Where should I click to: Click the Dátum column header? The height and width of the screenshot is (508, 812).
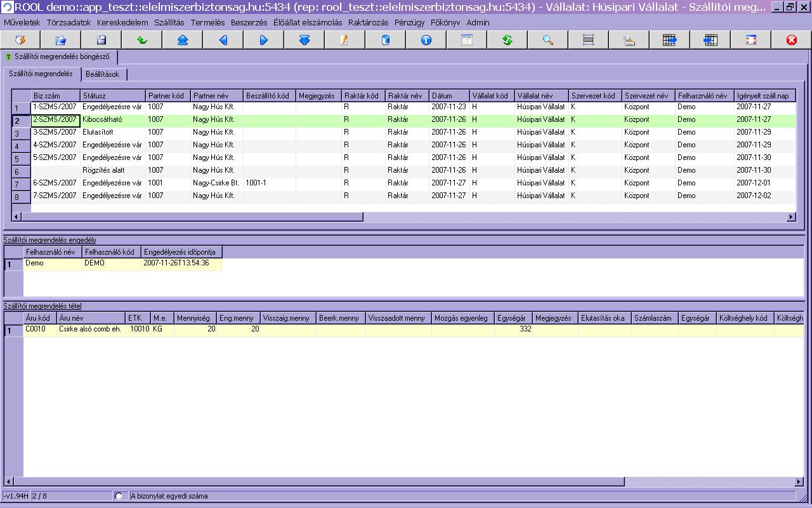pos(449,96)
